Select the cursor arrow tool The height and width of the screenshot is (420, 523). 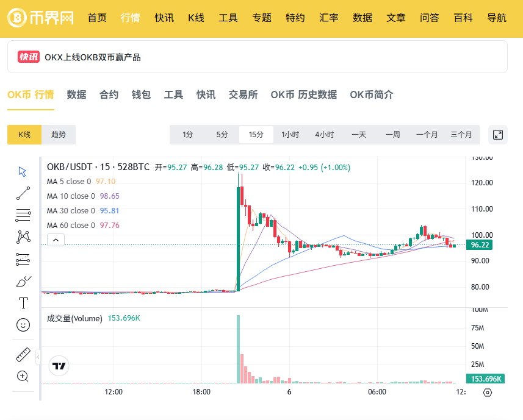pyautogui.click(x=23, y=171)
